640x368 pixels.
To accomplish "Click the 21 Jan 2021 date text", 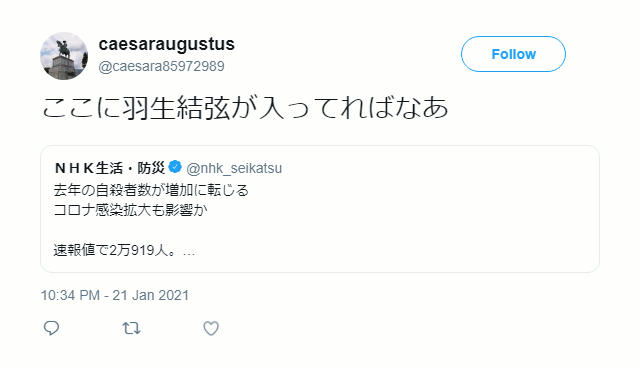I will click(151, 295).
